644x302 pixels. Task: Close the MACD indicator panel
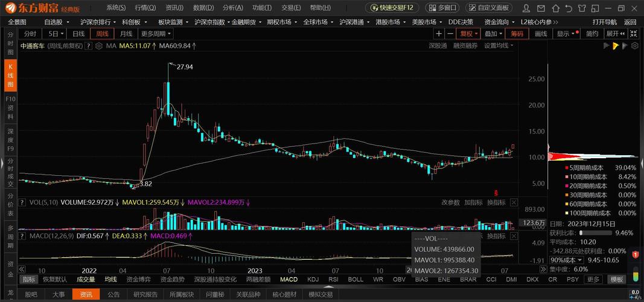pyautogui.click(x=514, y=236)
